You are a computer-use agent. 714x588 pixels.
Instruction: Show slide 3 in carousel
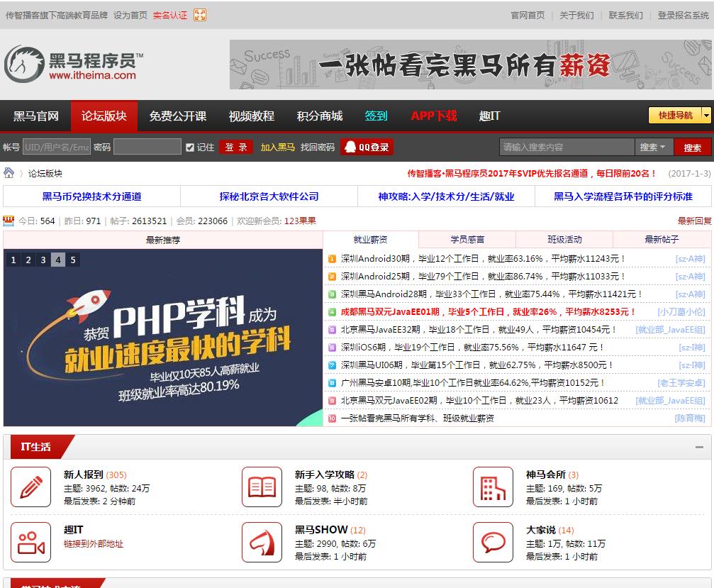pyautogui.click(x=43, y=260)
